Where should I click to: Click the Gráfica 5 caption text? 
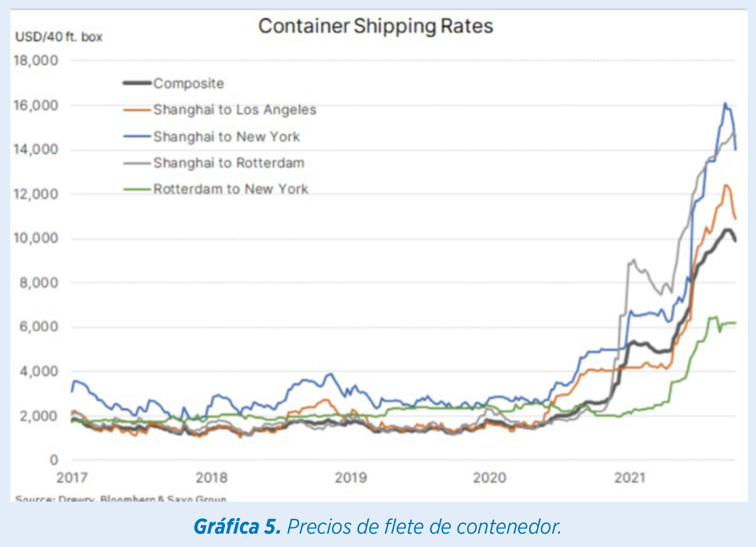tap(377, 526)
